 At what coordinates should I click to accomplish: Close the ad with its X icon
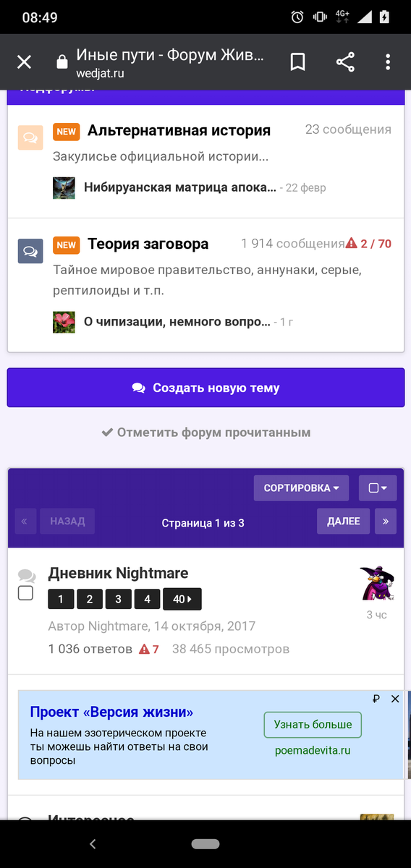point(395,699)
